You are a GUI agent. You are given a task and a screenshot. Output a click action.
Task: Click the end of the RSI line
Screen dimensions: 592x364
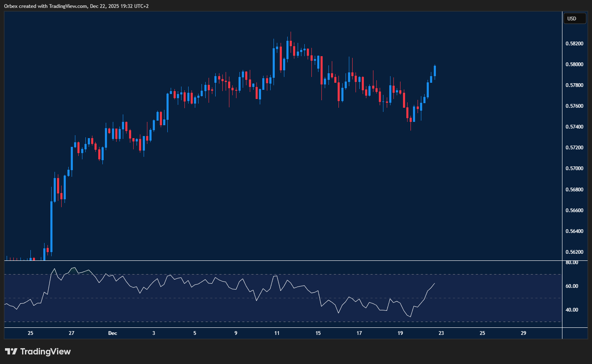[434, 284]
